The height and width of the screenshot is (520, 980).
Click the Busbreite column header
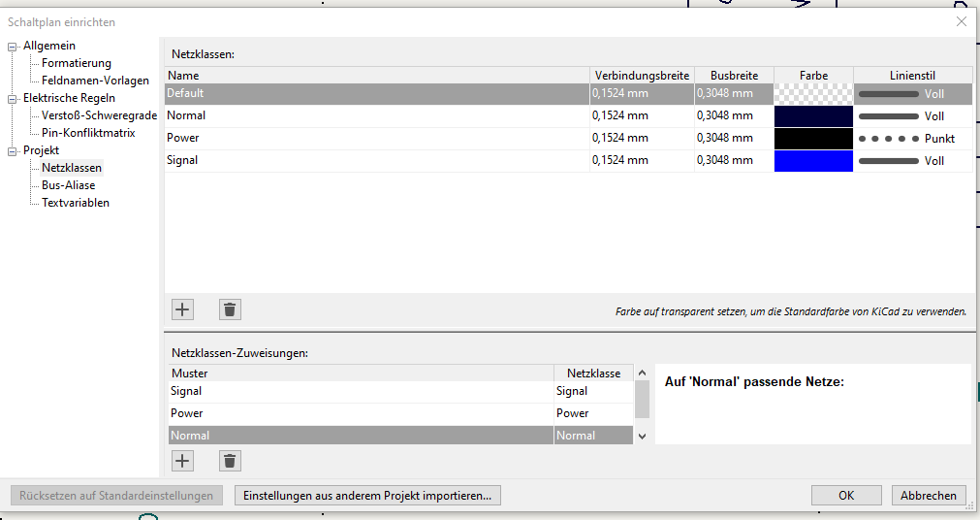(x=734, y=75)
